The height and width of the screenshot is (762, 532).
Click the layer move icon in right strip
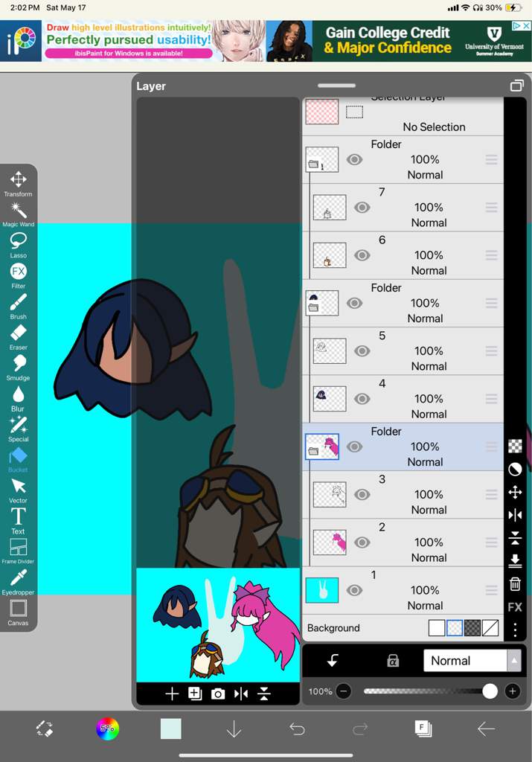[x=515, y=493]
